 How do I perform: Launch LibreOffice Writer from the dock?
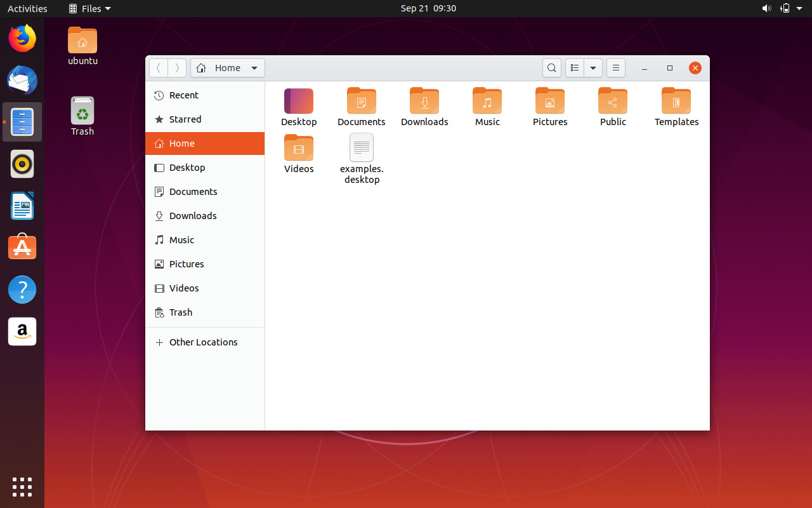tap(22, 206)
